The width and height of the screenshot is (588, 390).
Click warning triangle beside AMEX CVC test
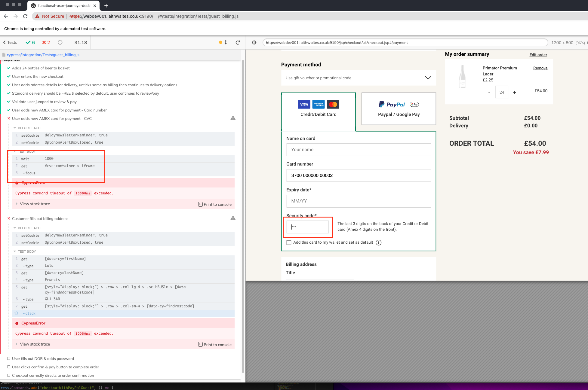233,118
